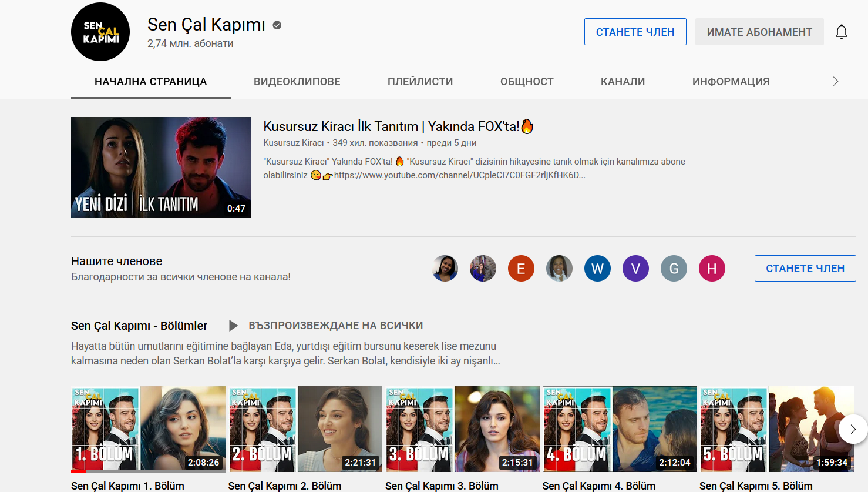This screenshot has width=868, height=492.
Task: Click the ИМАТЕ АБОНАМЕНТ subscribed button
Action: click(759, 32)
